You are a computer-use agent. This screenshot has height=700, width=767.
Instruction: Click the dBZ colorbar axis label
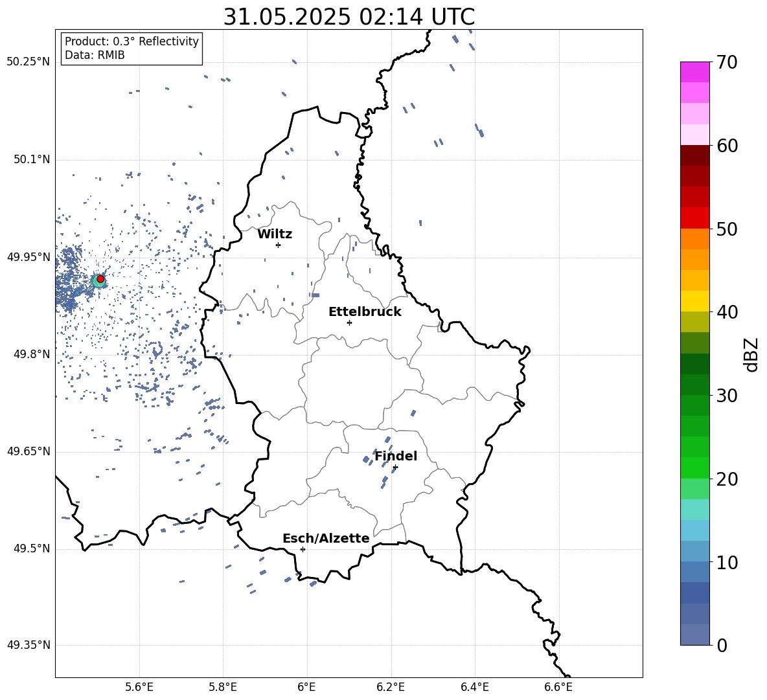point(751,354)
